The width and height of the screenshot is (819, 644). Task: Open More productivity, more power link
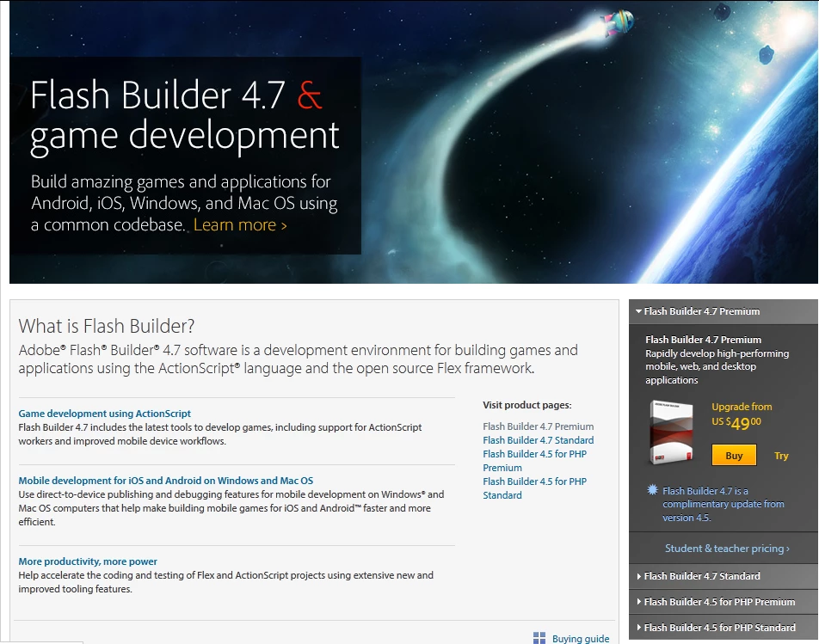(x=88, y=561)
